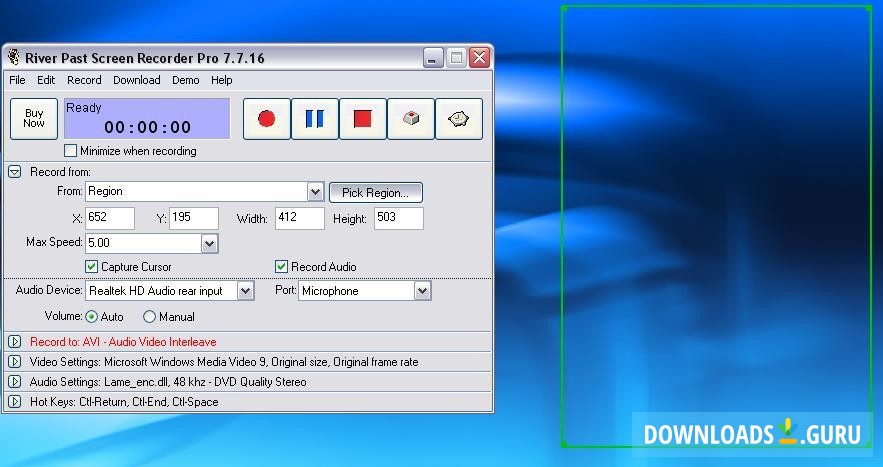
Task: Expand the Hot Keys section
Action: 15,402
